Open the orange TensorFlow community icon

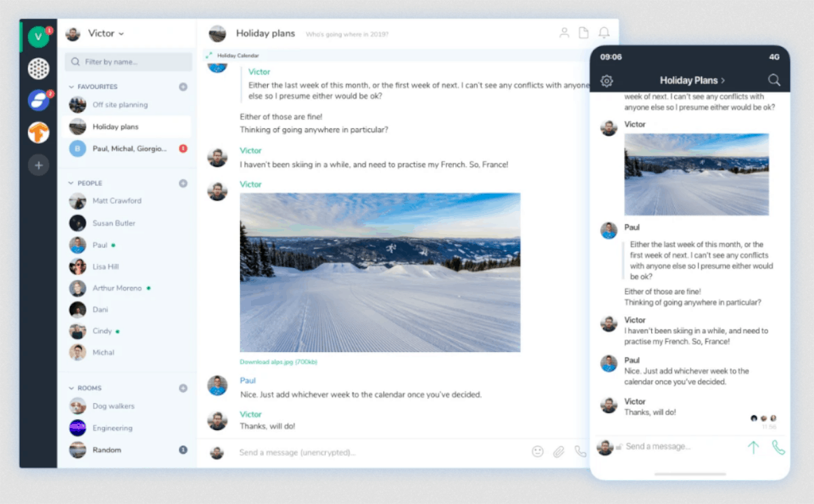pos(39,132)
